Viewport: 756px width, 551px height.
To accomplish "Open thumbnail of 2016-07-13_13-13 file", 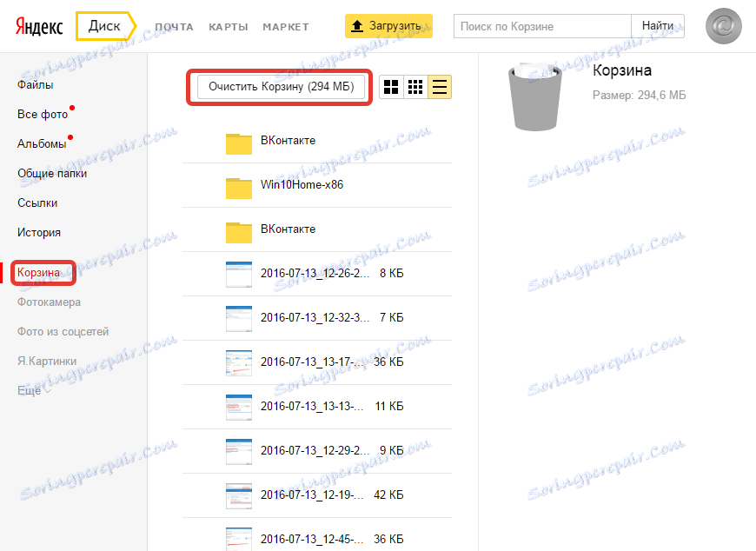I will (x=239, y=407).
